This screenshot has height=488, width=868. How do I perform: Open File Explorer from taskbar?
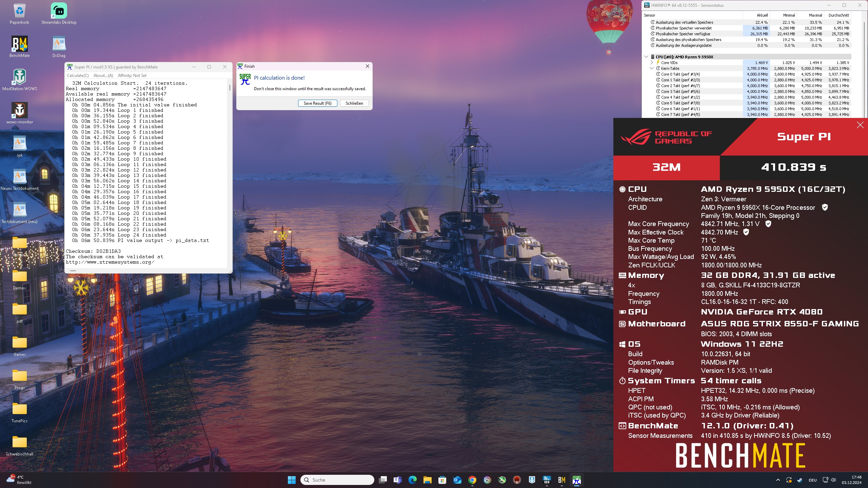[x=428, y=480]
